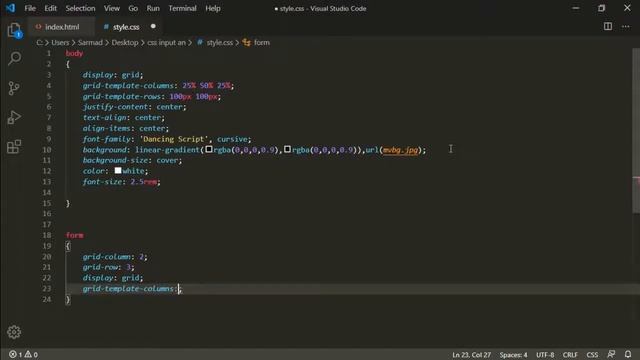The image size is (640, 360).
Task: Open the Terminal menu
Action: (x=182, y=8)
